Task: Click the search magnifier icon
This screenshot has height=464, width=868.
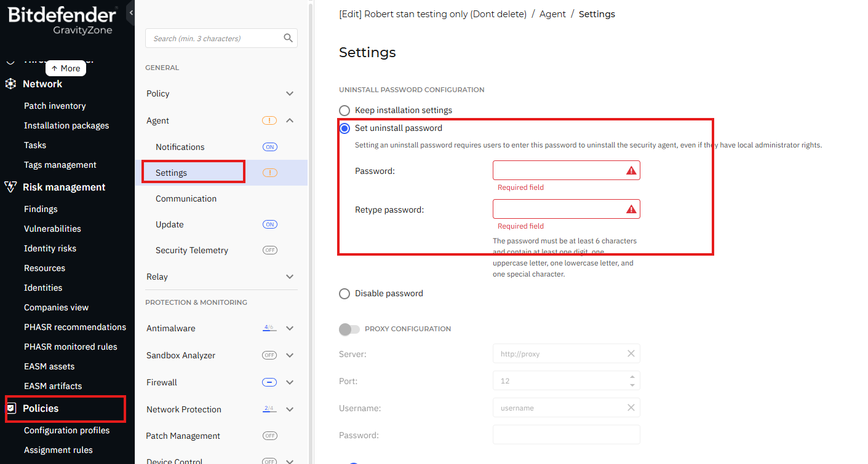Action: pyautogui.click(x=288, y=38)
